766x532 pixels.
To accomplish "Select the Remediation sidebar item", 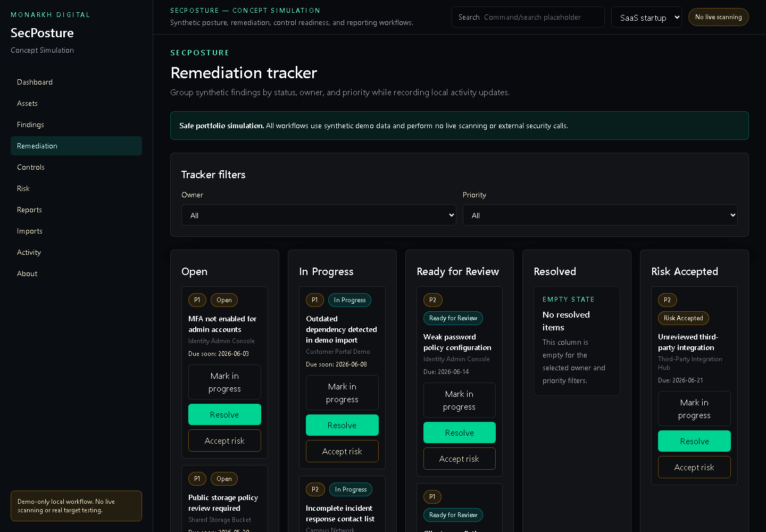I will click(x=76, y=146).
